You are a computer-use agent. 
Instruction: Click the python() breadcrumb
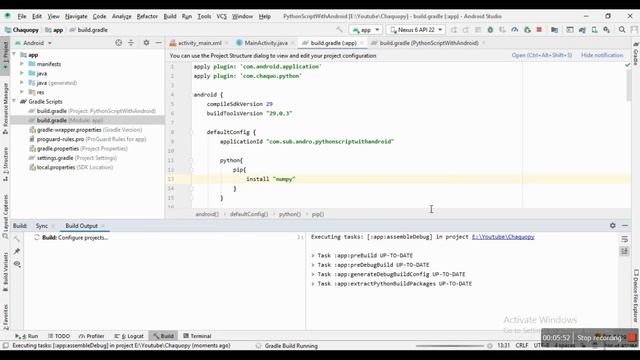(x=290, y=214)
